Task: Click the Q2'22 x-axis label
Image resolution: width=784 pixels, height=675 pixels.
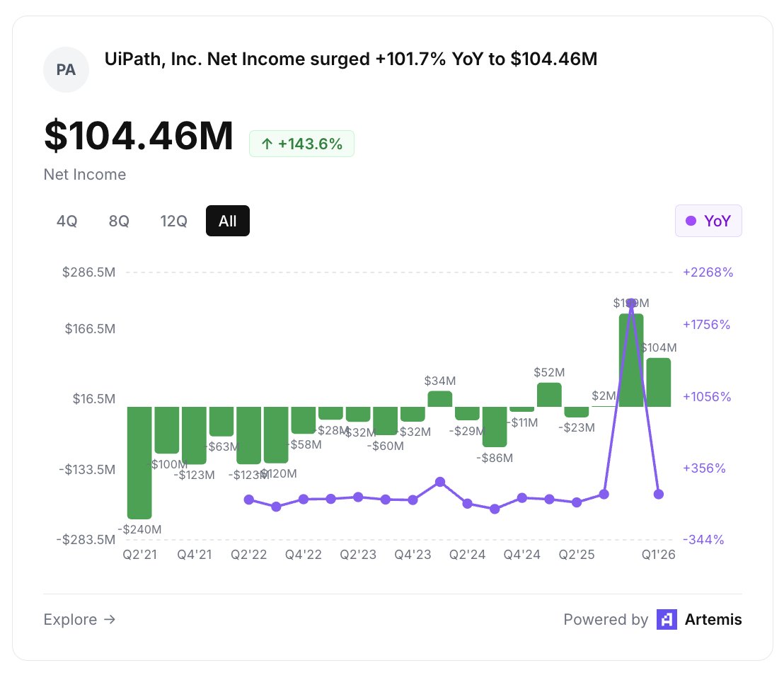Action: [x=249, y=555]
